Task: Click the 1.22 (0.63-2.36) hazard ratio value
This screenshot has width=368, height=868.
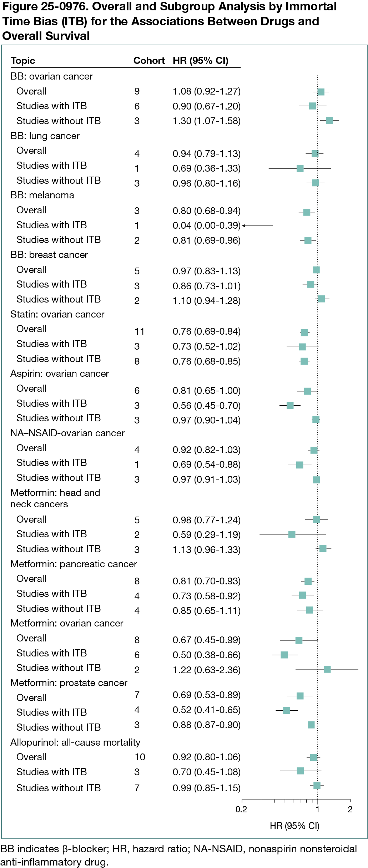Action: click(x=206, y=670)
